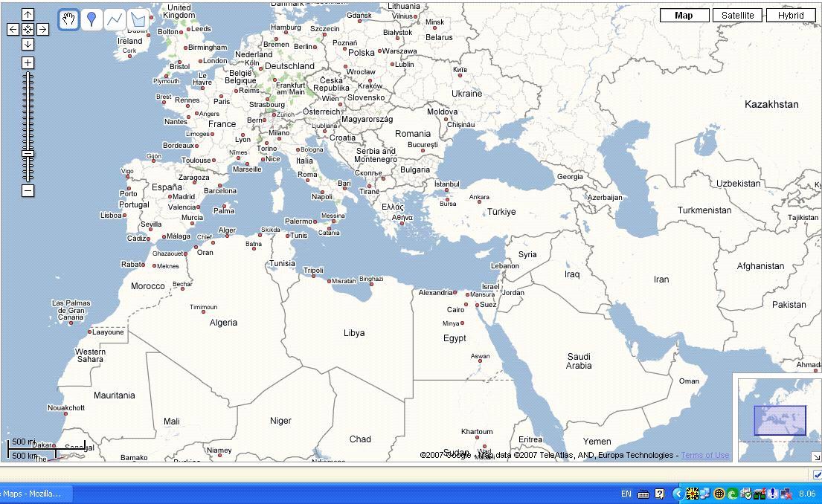Pan the map right with the arrow

42,29
